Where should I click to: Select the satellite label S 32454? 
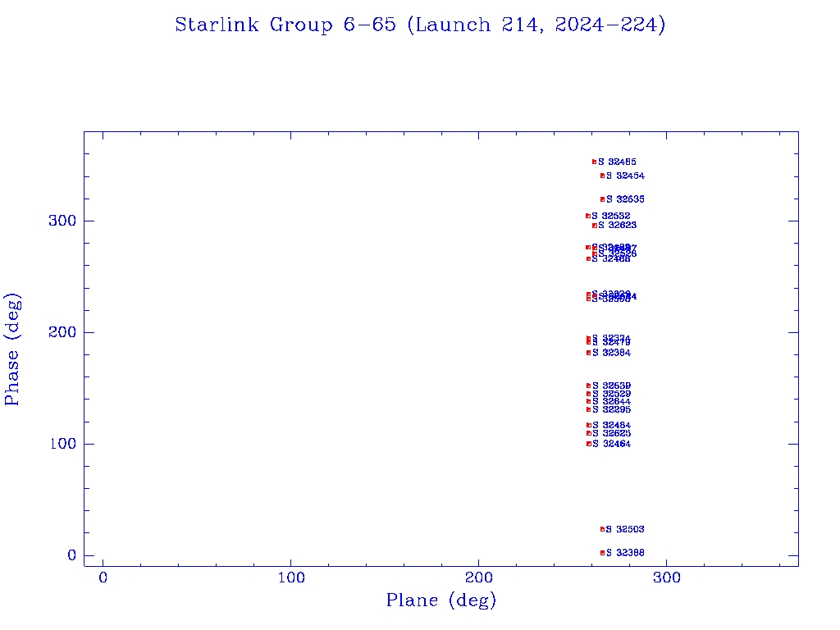point(625,176)
